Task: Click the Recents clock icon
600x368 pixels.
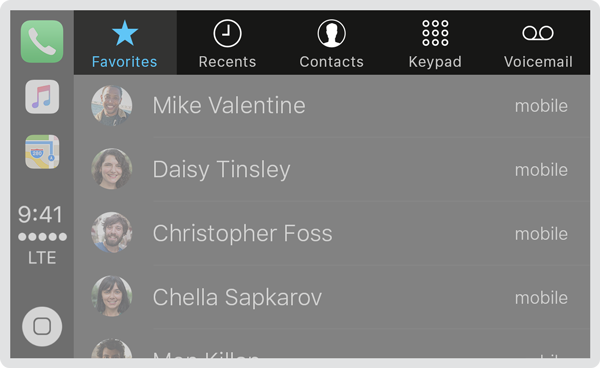Action: (x=227, y=34)
